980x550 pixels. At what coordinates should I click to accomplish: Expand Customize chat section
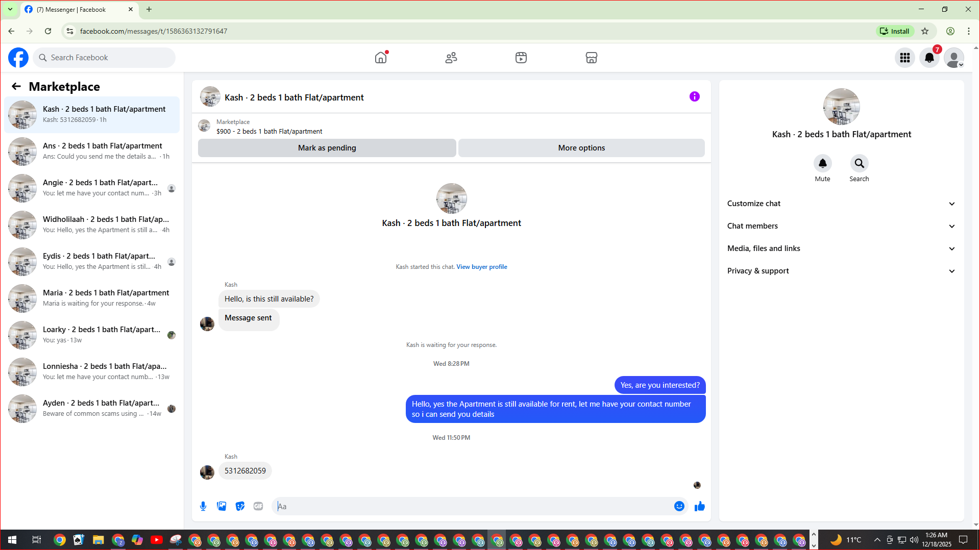point(841,204)
